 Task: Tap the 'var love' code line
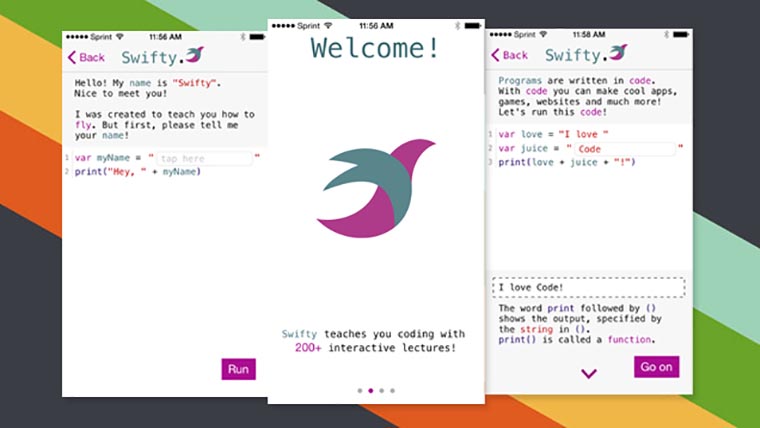click(553, 134)
